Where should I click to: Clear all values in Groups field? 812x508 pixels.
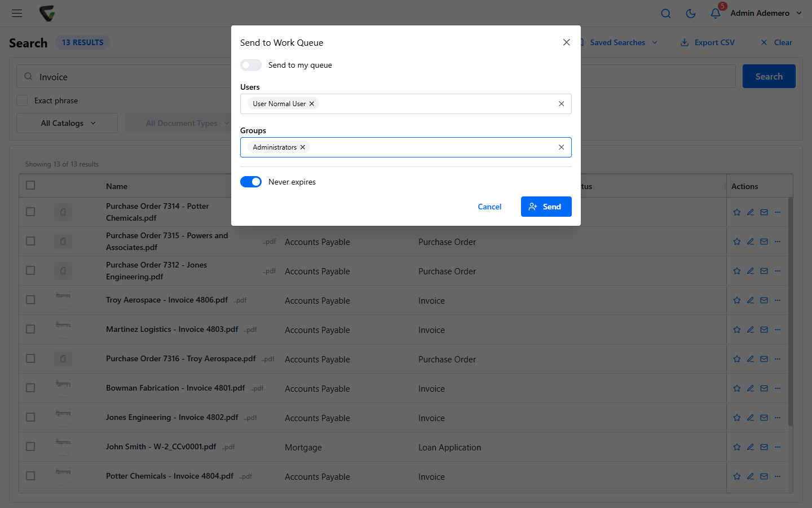(x=561, y=147)
